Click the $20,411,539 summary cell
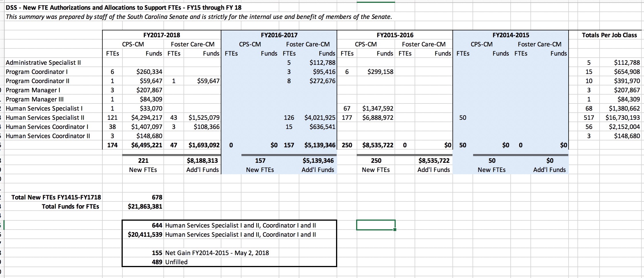 tap(145, 234)
